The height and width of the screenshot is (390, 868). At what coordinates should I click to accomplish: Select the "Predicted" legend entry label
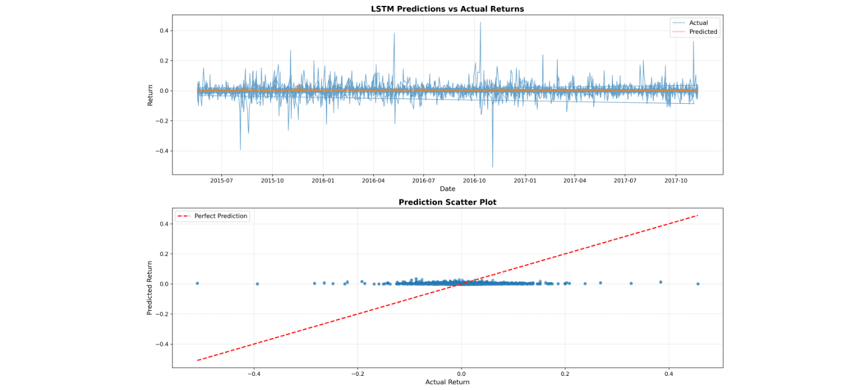pyautogui.click(x=703, y=32)
